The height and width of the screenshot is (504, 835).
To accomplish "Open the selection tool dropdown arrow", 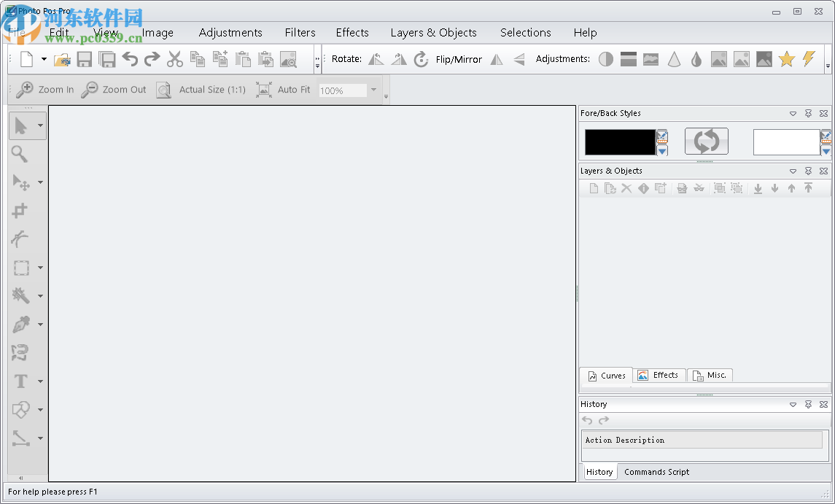I will (40, 268).
